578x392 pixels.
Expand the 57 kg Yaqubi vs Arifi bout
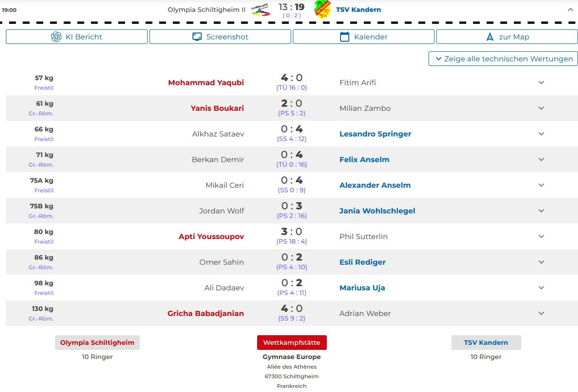click(541, 83)
